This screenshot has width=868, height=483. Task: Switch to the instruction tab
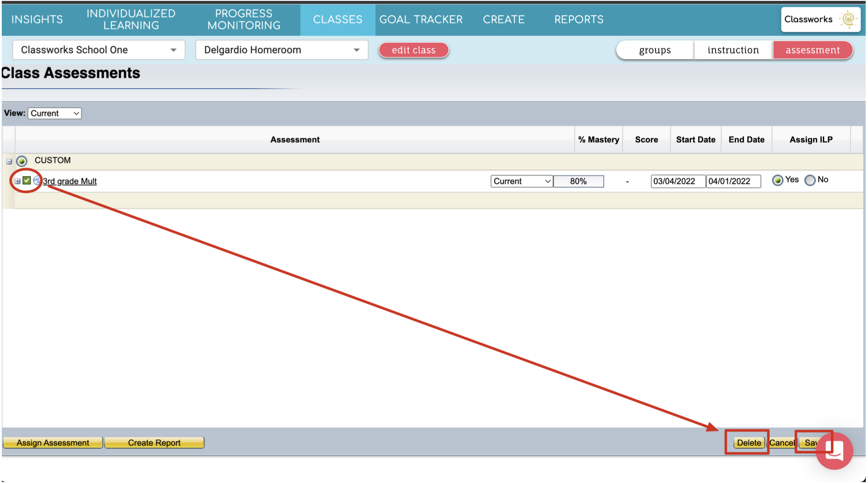point(733,50)
